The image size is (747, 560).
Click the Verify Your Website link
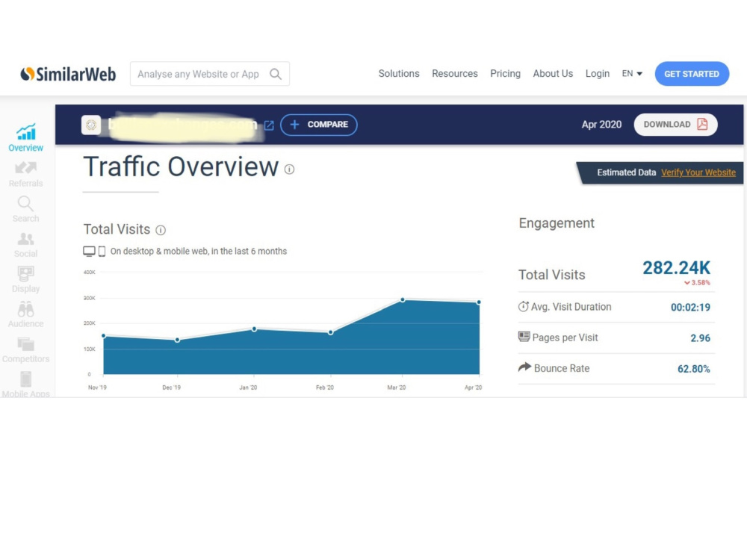tap(698, 173)
